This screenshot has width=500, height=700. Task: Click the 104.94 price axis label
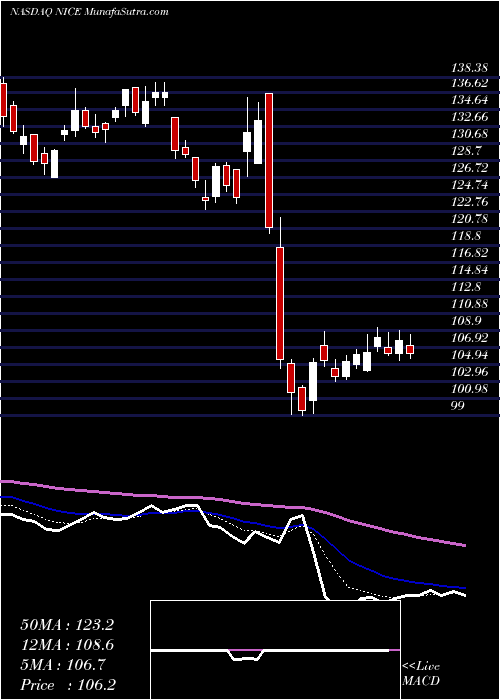click(x=470, y=354)
